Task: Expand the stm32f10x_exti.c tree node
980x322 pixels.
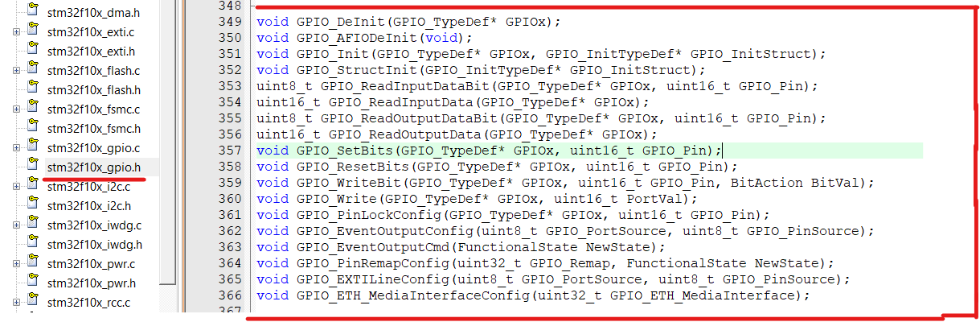Action: point(16,32)
